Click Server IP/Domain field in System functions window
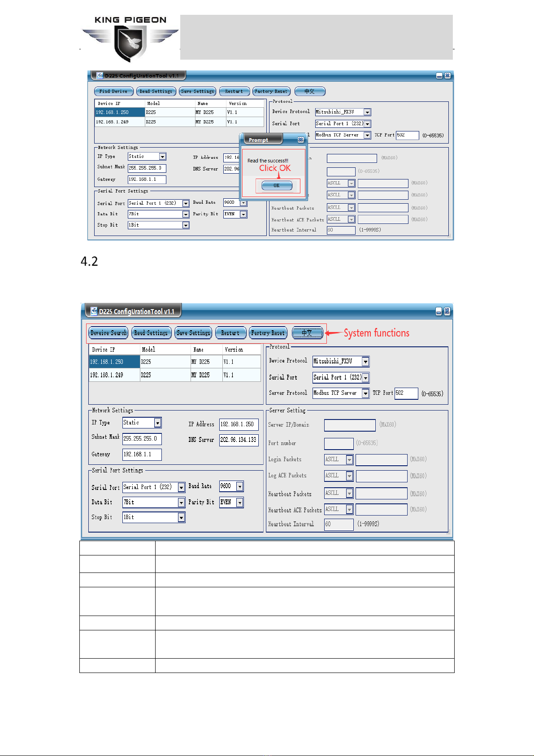Viewport: 534px width, 756px height. (x=350, y=425)
